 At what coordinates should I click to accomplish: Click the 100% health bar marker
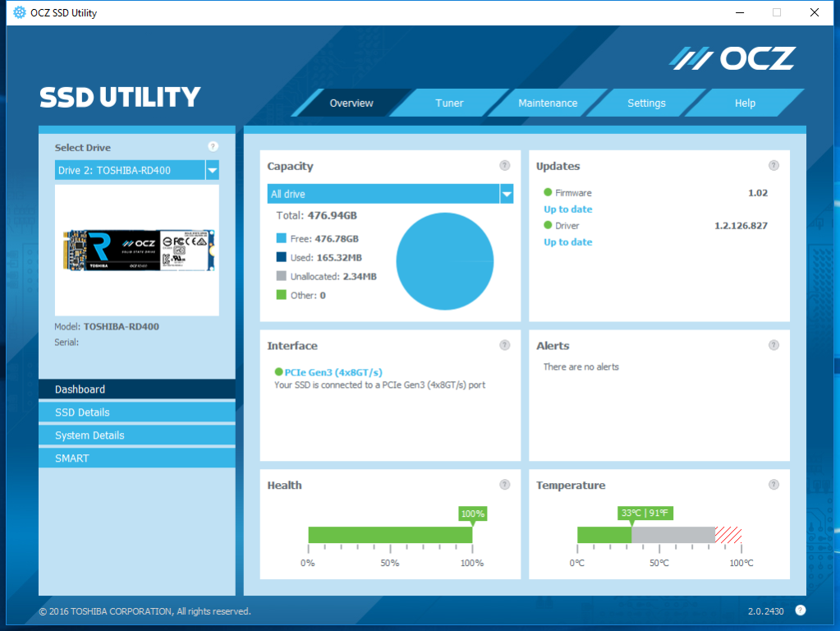(x=472, y=514)
